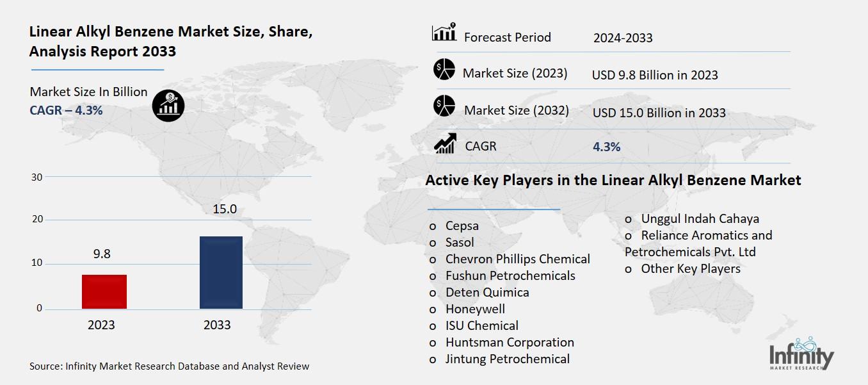Click the report title heading
The height and width of the screenshot is (385, 868).
(170, 41)
